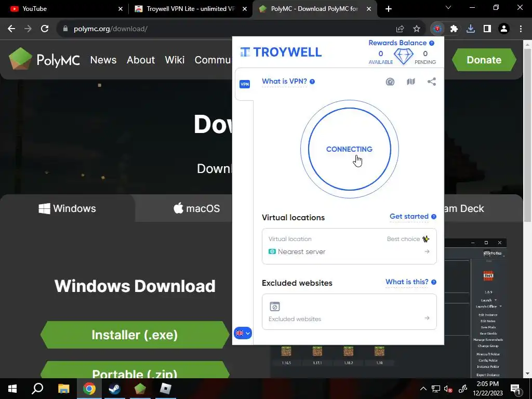Click the Troywell VPN extension icon in toolbar
The image size is (532, 399).
437,29
